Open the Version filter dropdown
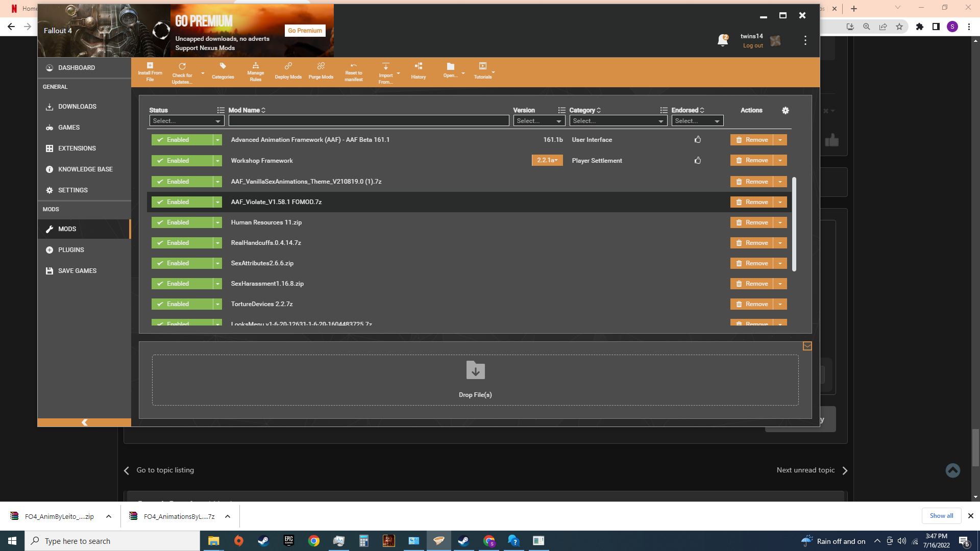The image size is (980, 551). click(x=539, y=121)
